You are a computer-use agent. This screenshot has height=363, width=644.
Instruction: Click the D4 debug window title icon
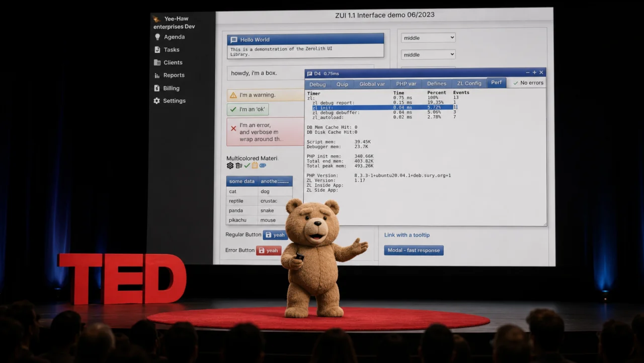[x=309, y=74]
